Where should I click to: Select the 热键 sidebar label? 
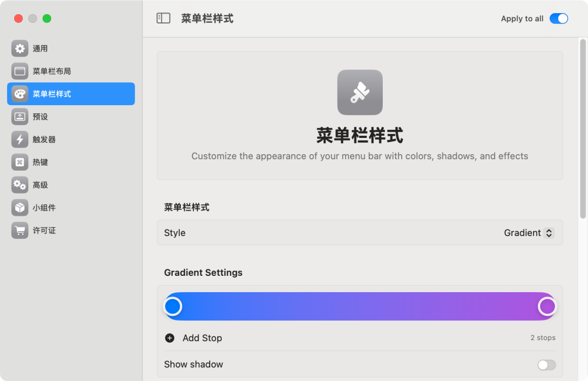point(40,162)
